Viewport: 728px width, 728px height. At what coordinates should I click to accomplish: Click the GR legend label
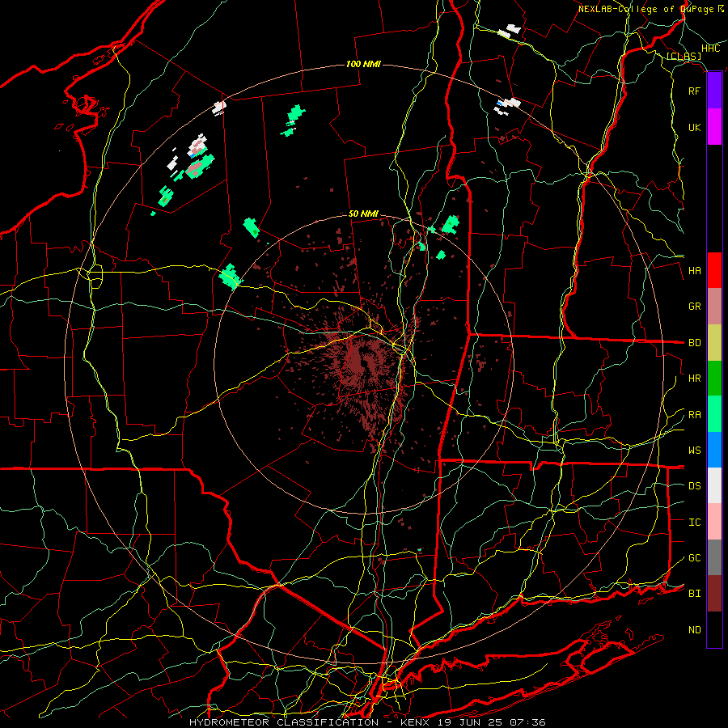[694, 307]
